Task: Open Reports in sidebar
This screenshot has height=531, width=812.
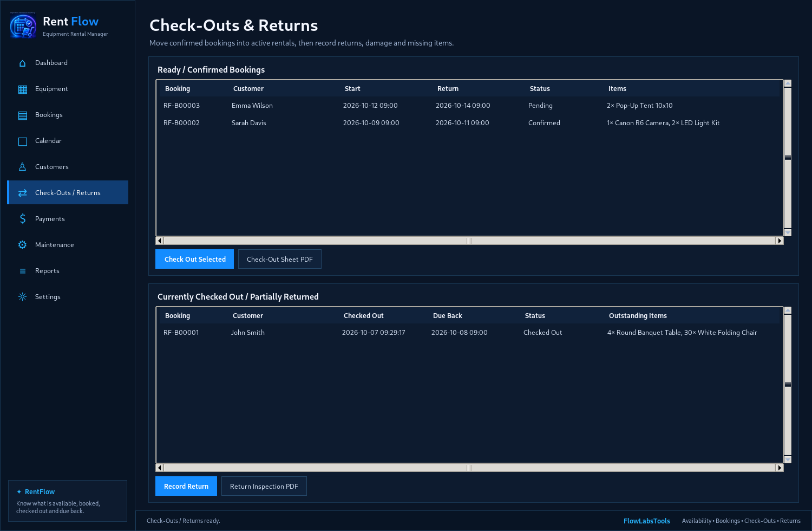Action: click(x=68, y=271)
